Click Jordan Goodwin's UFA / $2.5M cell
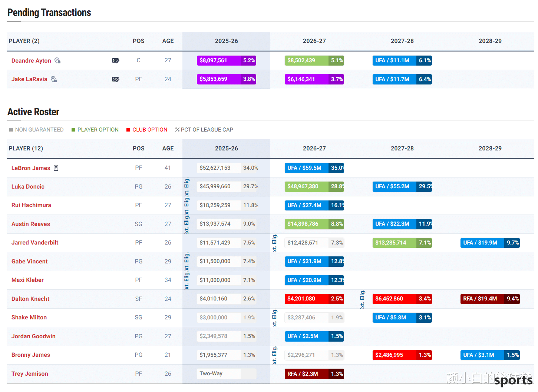Viewport: 538px width, 392px height. [314, 336]
